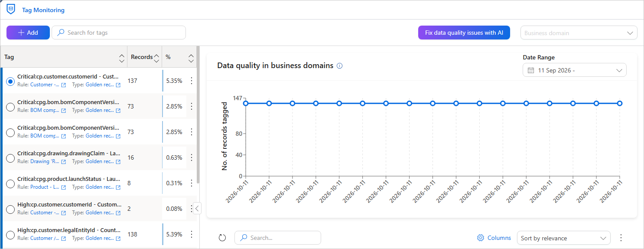
Task: Click Fix data quality issues with AI
Action: click(x=464, y=33)
